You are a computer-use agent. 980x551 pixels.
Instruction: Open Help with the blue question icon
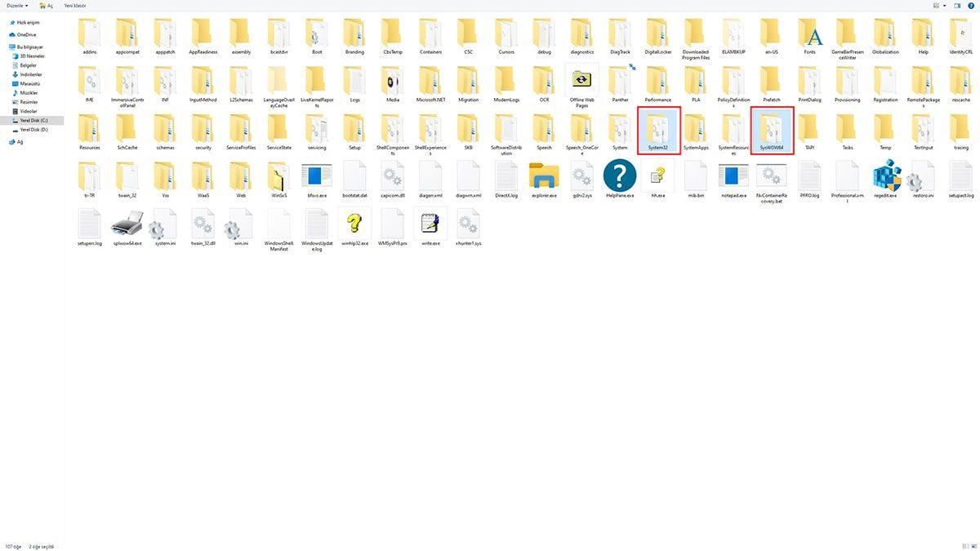(x=971, y=6)
